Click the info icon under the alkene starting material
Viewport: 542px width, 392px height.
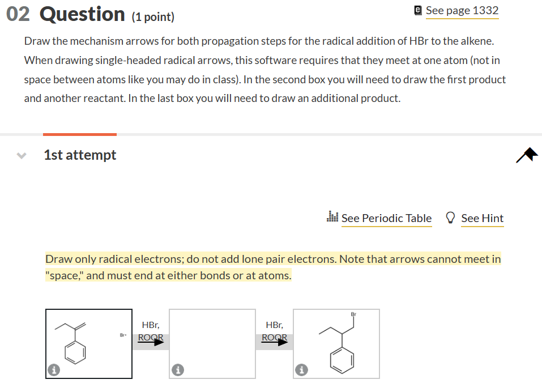point(54,369)
